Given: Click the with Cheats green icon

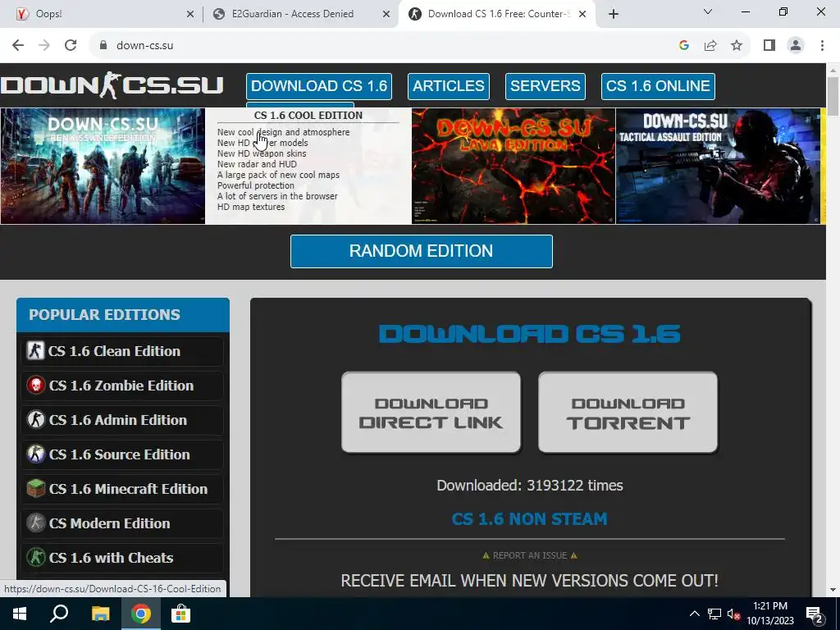Looking at the screenshot, I should tap(36, 557).
